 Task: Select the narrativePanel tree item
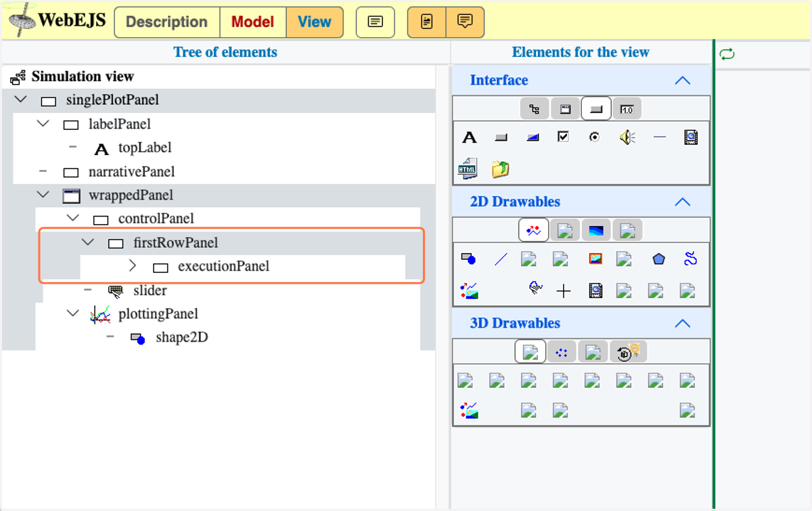click(132, 171)
